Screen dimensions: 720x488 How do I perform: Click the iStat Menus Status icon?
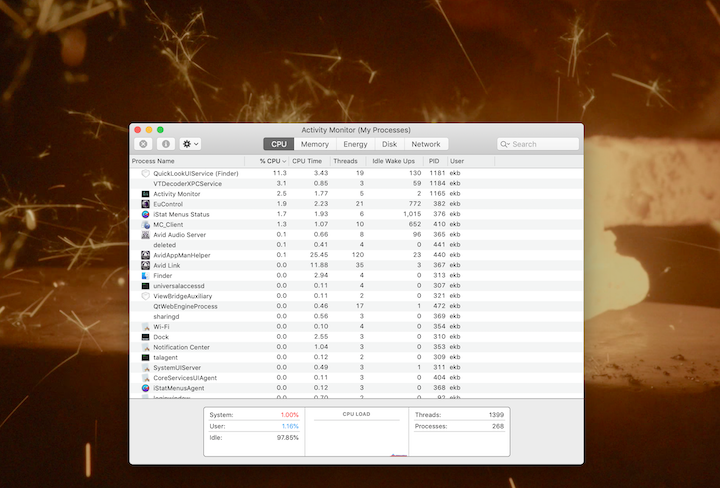click(146, 214)
